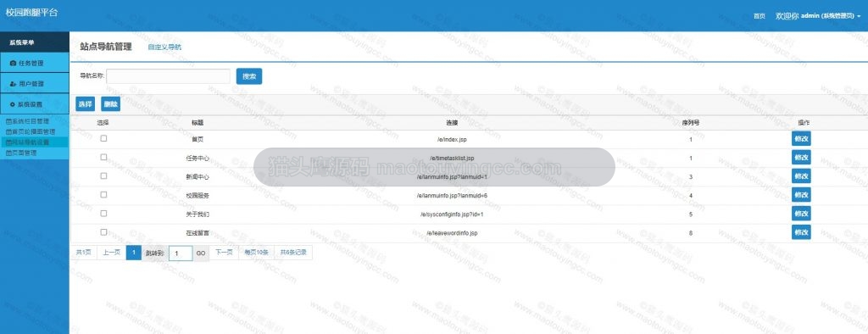Click the calendar icon beside 首页轮播图管理
The image size is (868, 334).
pyautogui.click(x=8, y=132)
